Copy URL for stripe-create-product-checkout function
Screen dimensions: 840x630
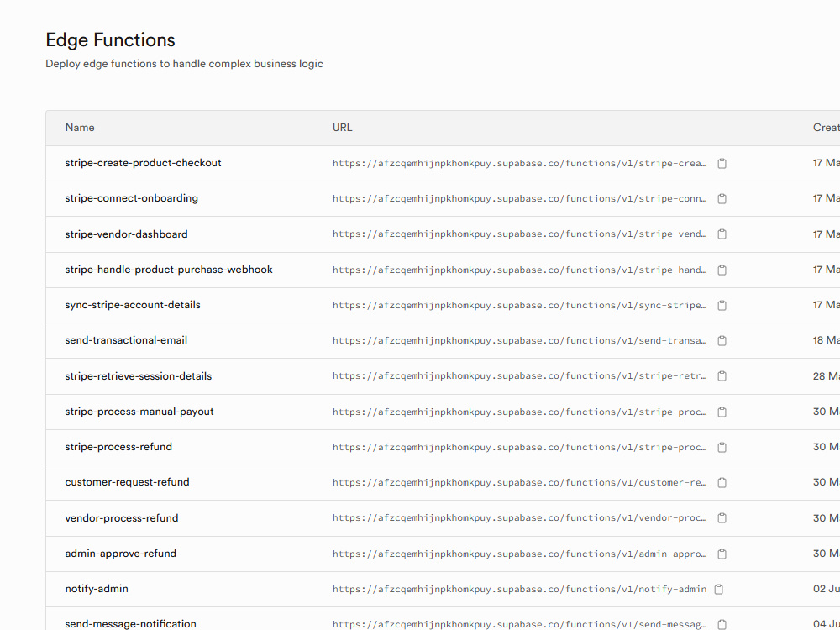tap(722, 164)
